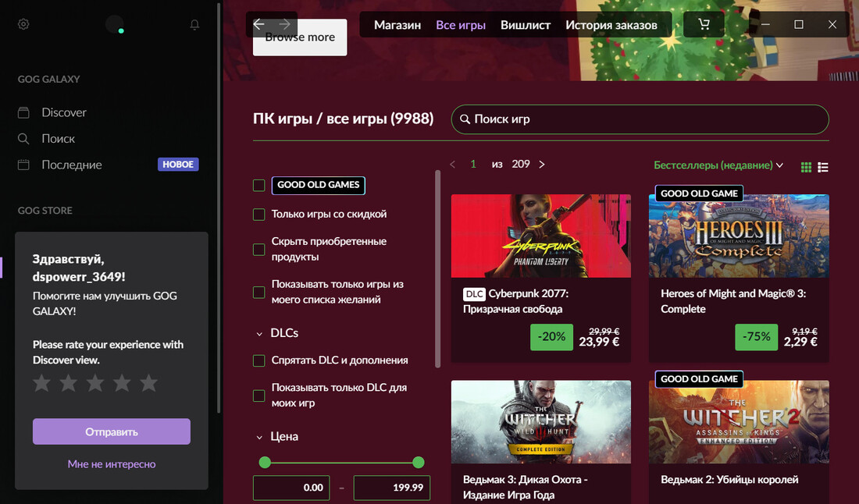Open the shopping cart
The image size is (859, 504).
[704, 24]
